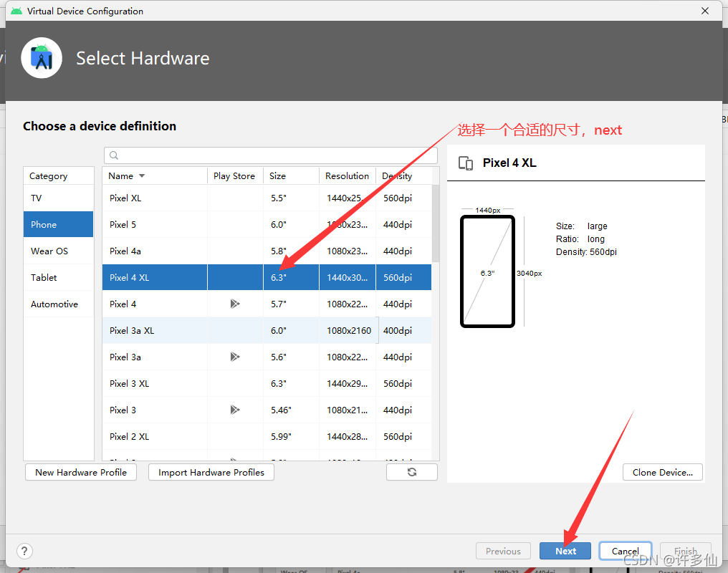The height and width of the screenshot is (573, 728).
Task: Open New Hardware Profile
Action: (x=81, y=472)
